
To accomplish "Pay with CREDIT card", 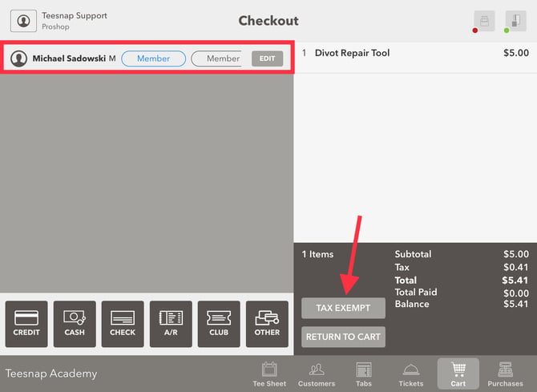I will 26,324.
